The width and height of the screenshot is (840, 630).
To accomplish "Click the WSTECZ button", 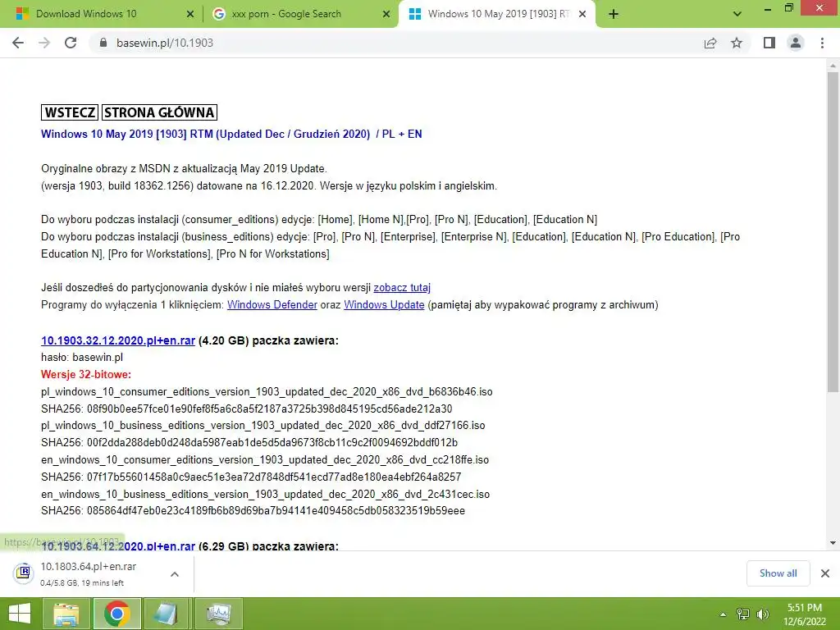I will (x=70, y=112).
